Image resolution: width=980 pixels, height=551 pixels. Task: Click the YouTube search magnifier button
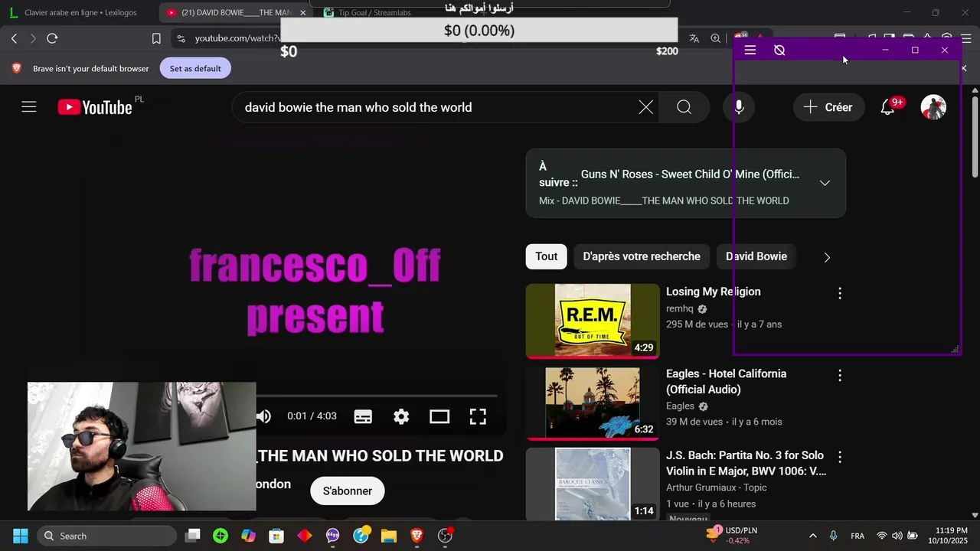tap(684, 107)
